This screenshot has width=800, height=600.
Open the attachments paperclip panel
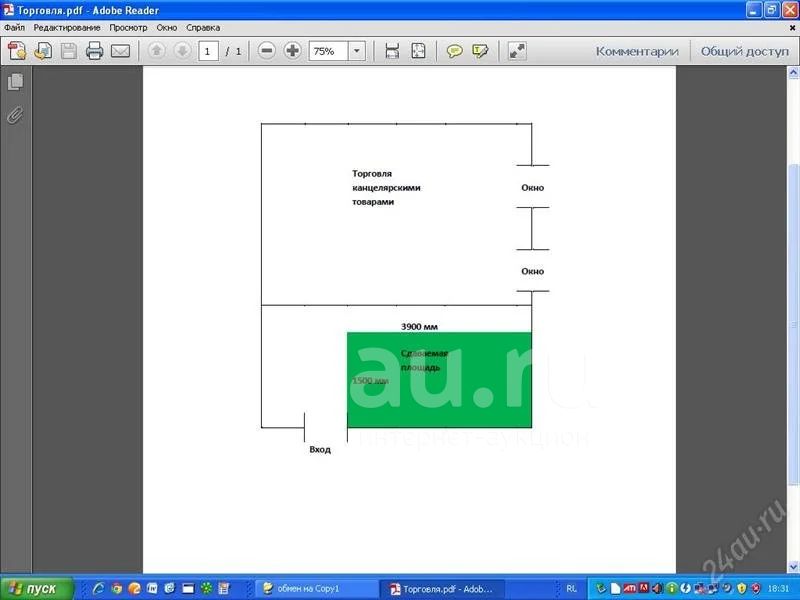pyautogui.click(x=15, y=114)
